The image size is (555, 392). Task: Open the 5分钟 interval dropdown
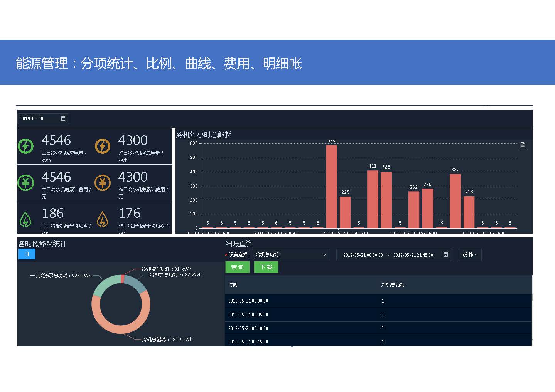tap(469, 255)
